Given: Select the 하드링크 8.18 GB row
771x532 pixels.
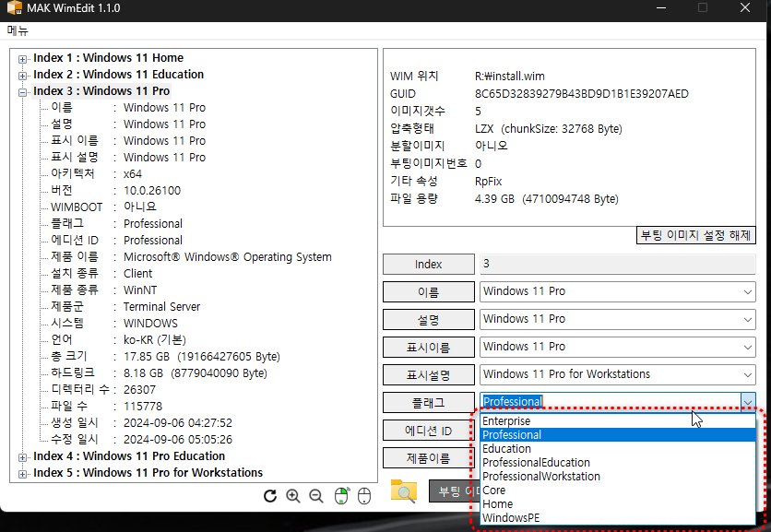Looking at the screenshot, I should point(159,372).
